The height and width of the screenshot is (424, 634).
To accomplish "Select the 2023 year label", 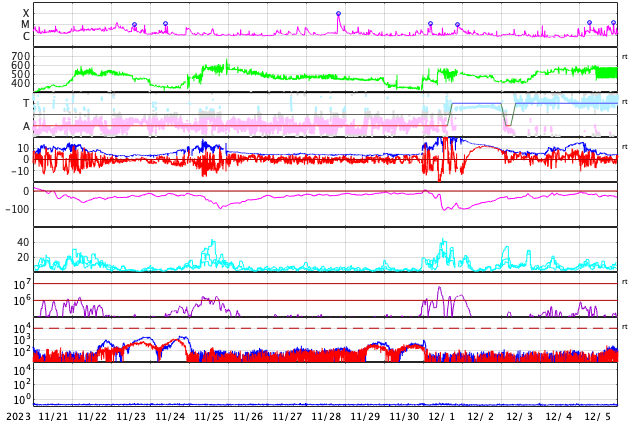I will tap(18, 417).
